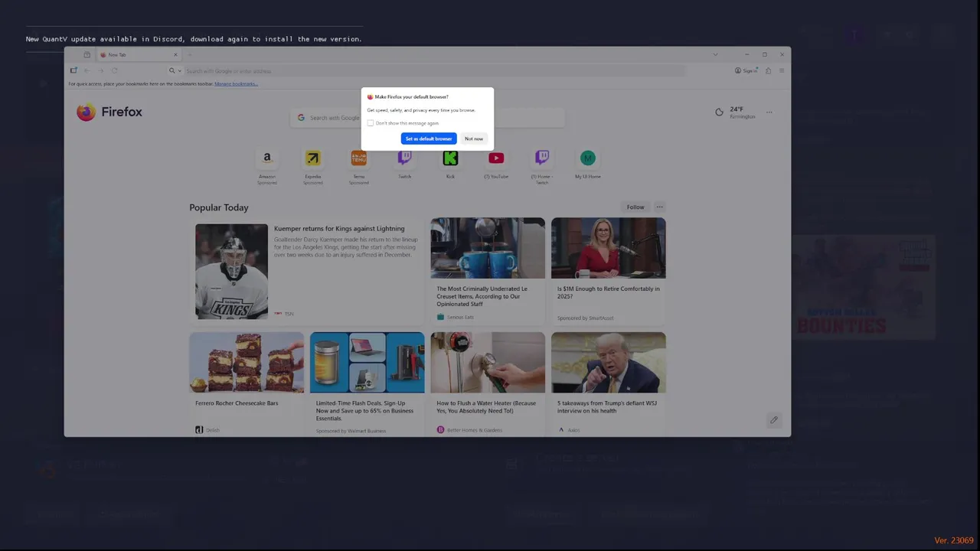Viewport: 980px width, 551px height.
Task: Open the Twitch shortcut tile
Action: (404, 164)
